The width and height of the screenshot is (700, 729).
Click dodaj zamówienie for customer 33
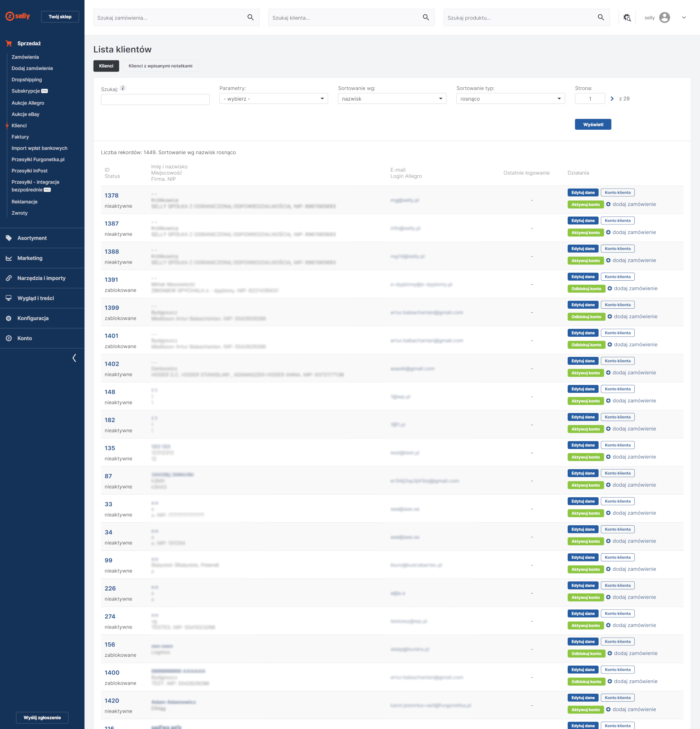pyautogui.click(x=634, y=513)
